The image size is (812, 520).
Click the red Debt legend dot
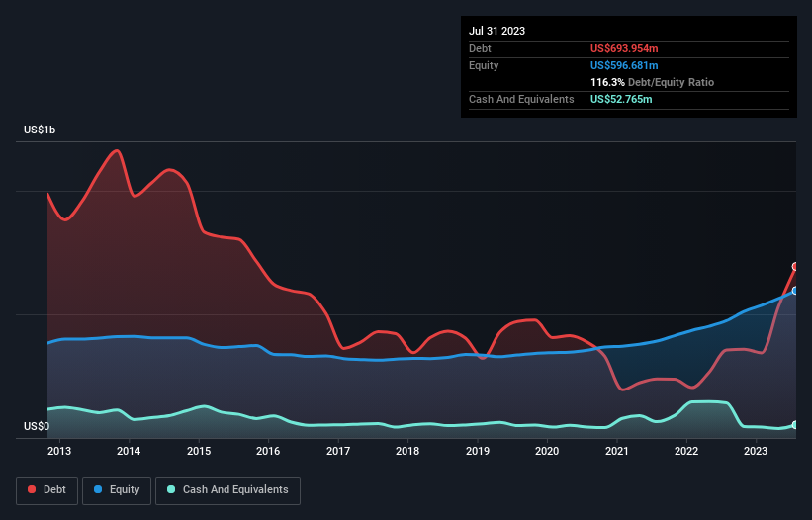[x=32, y=489]
